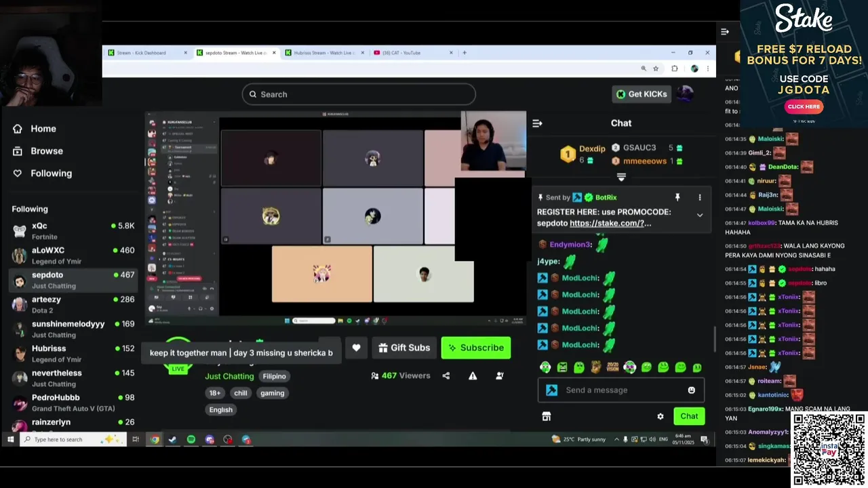Switch to Hubrisss Stream browser tab
Image resolution: width=868 pixels, height=488 pixels.
[323, 53]
